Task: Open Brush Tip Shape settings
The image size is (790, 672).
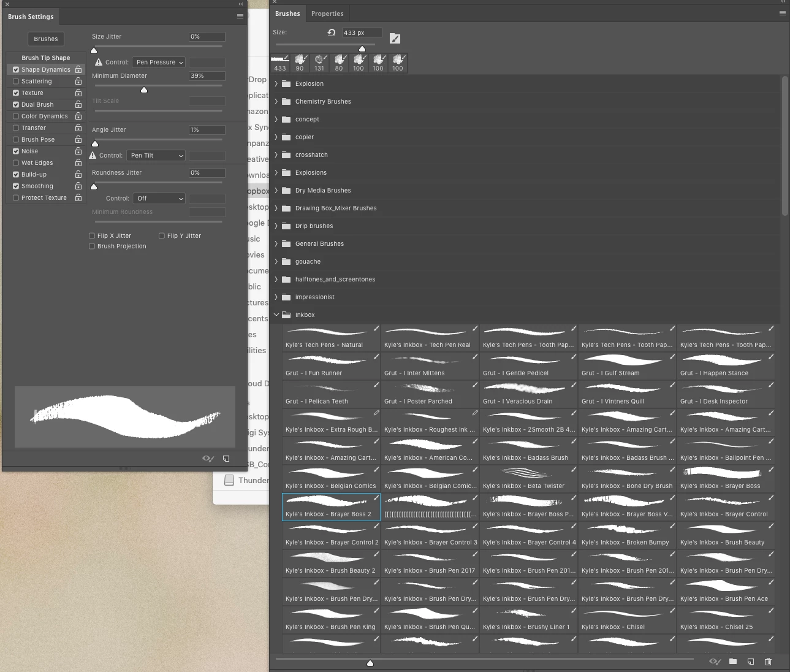Action: point(46,58)
